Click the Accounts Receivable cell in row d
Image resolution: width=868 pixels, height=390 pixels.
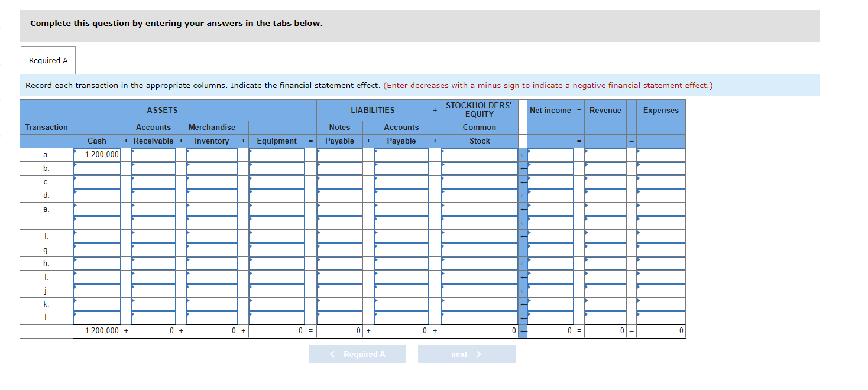tap(153, 195)
